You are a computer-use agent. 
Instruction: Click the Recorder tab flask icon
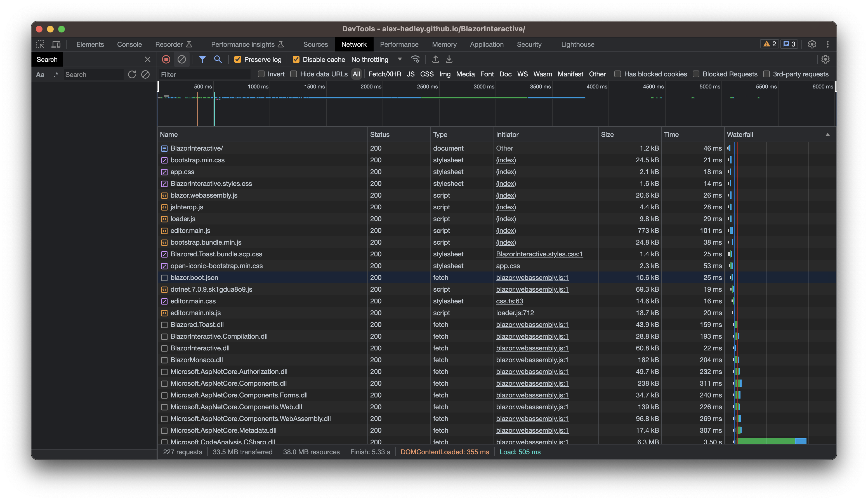tap(189, 45)
